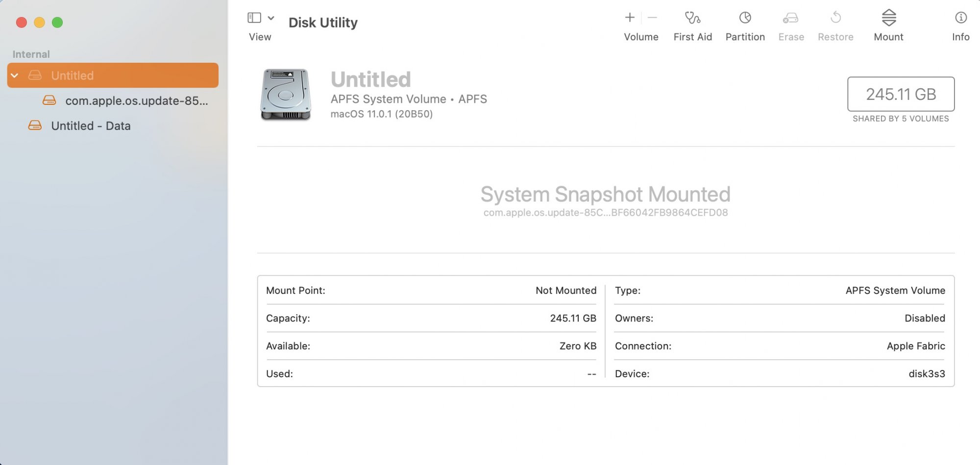Screen dimensions: 980x465
Task: Click the Used value '--'
Action: [x=592, y=374]
